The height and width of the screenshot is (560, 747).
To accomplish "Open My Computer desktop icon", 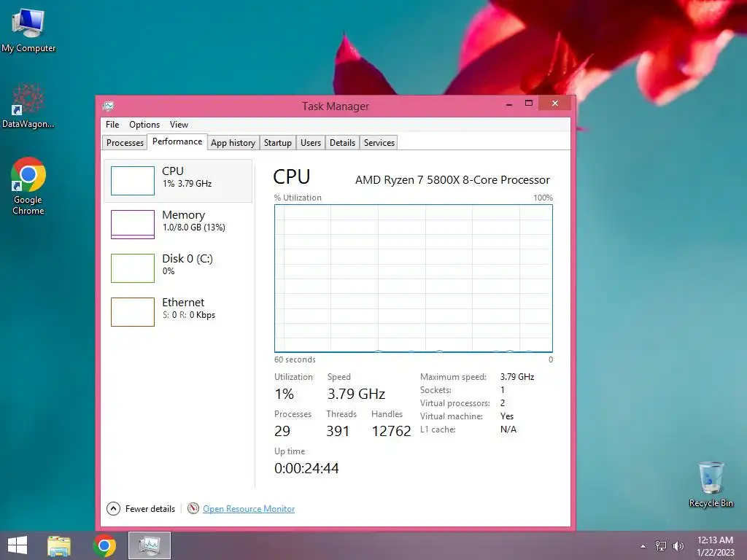I will coord(28,31).
